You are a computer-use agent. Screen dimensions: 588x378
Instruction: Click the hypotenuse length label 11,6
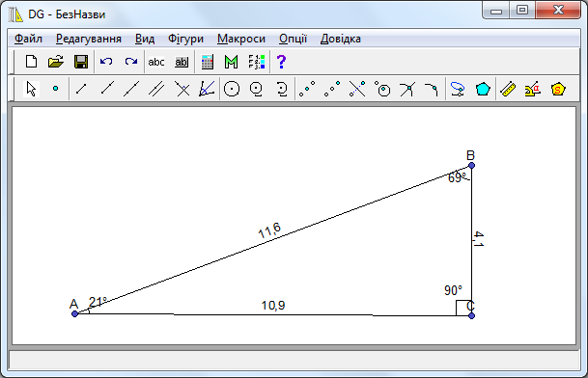[269, 230]
